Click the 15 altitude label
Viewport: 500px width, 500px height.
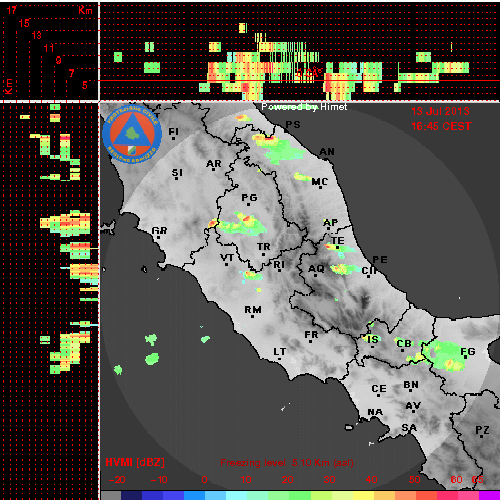24,23
